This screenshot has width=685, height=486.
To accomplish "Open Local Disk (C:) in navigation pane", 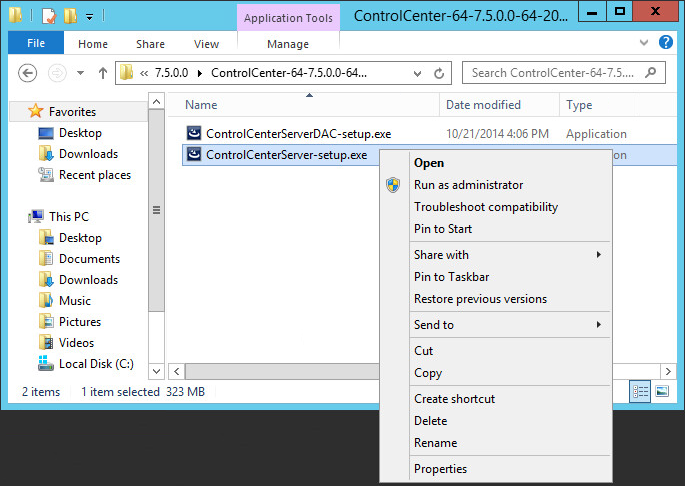I will click(x=96, y=364).
